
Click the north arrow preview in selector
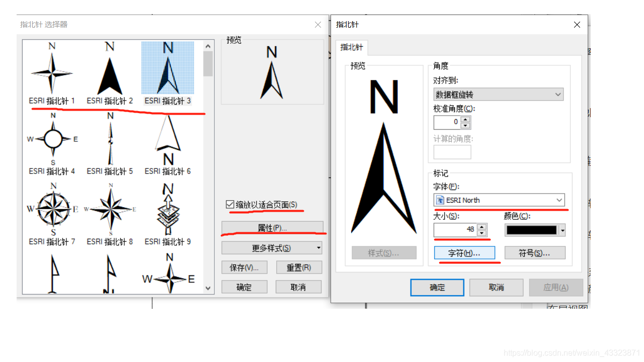tap(272, 72)
